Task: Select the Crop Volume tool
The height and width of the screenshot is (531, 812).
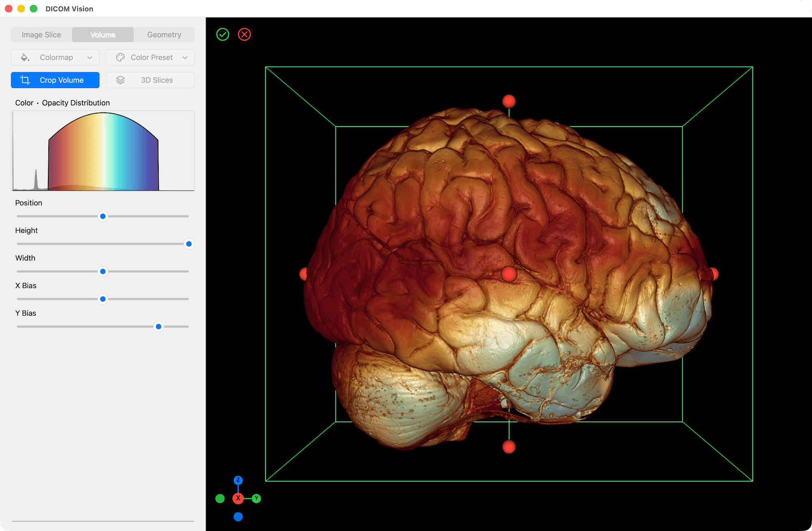Action: point(55,80)
